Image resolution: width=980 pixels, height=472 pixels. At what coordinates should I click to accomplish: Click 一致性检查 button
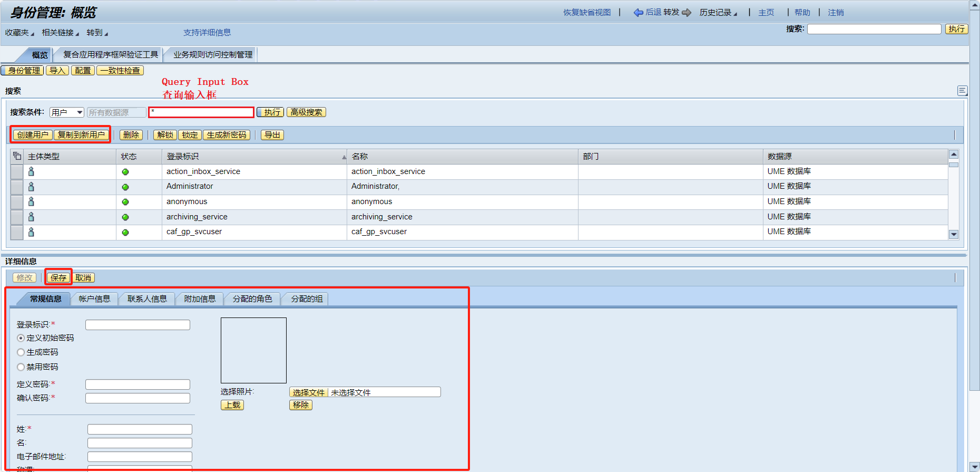pyautogui.click(x=120, y=71)
